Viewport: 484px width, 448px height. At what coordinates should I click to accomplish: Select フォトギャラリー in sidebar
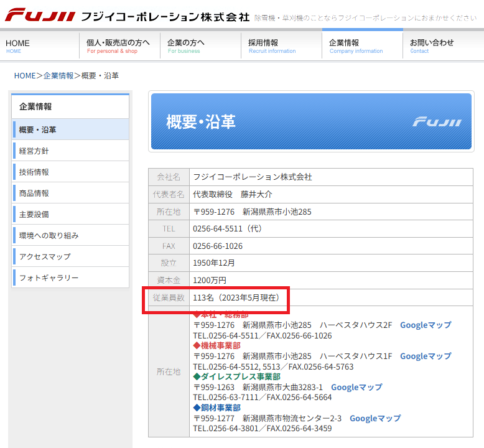(70, 278)
